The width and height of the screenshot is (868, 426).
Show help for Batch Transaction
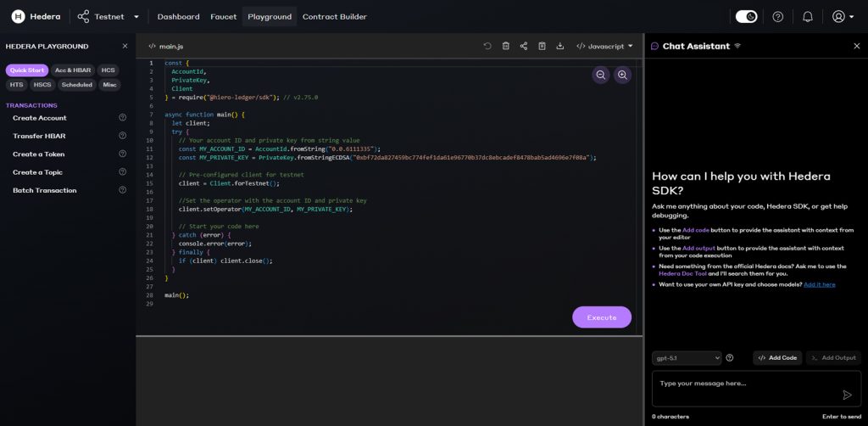click(122, 189)
